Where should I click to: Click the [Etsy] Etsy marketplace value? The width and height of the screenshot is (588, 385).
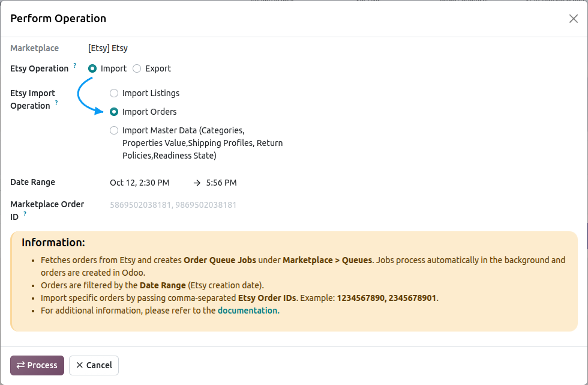(108, 49)
